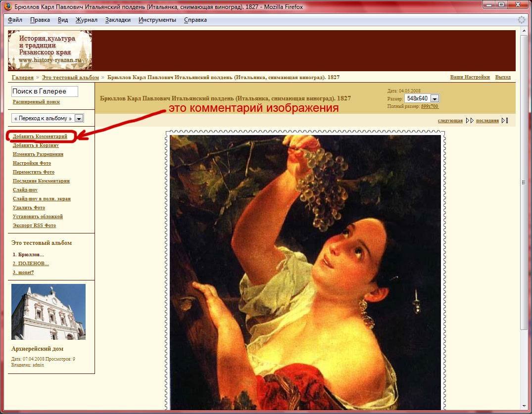Open Экспорт RSS Фото link
This screenshot has height=414, width=532.
click(x=34, y=226)
